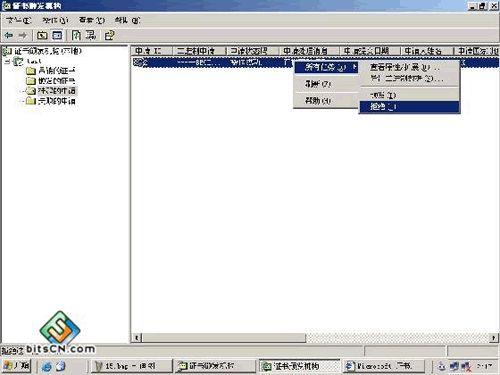
Task: Click the Help toolbar icon
Action: (x=109, y=35)
